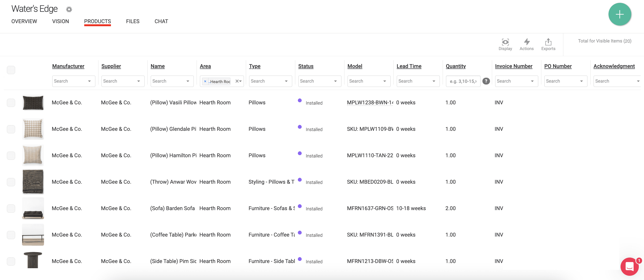Open the chat support bubble
The width and height of the screenshot is (644, 280).
[x=629, y=266]
